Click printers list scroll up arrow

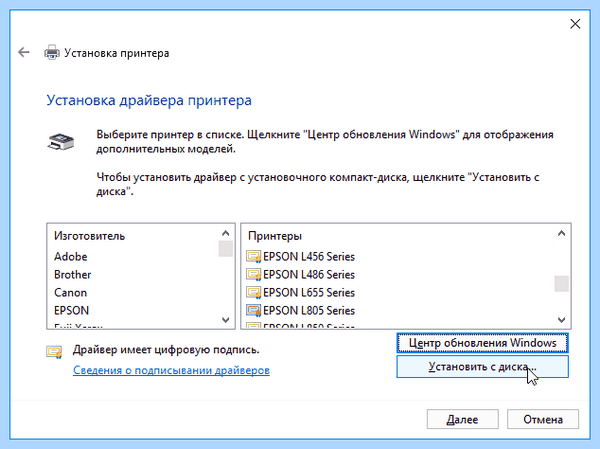pyautogui.click(x=561, y=233)
